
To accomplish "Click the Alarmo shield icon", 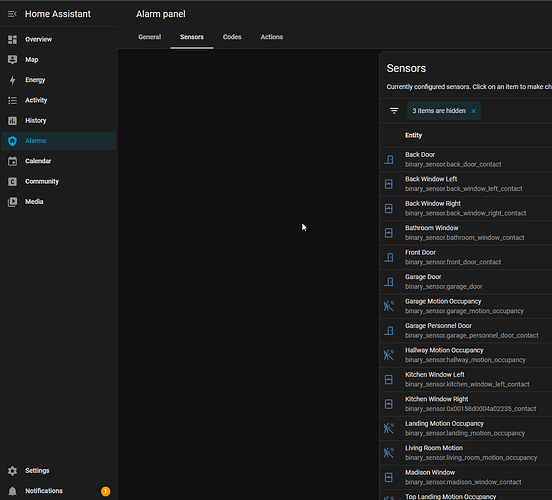I will coord(12,141).
